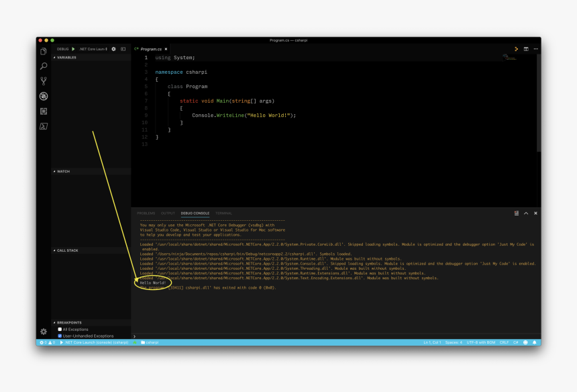Click the orange open changes icon
This screenshot has height=392, width=577.
pos(517,49)
